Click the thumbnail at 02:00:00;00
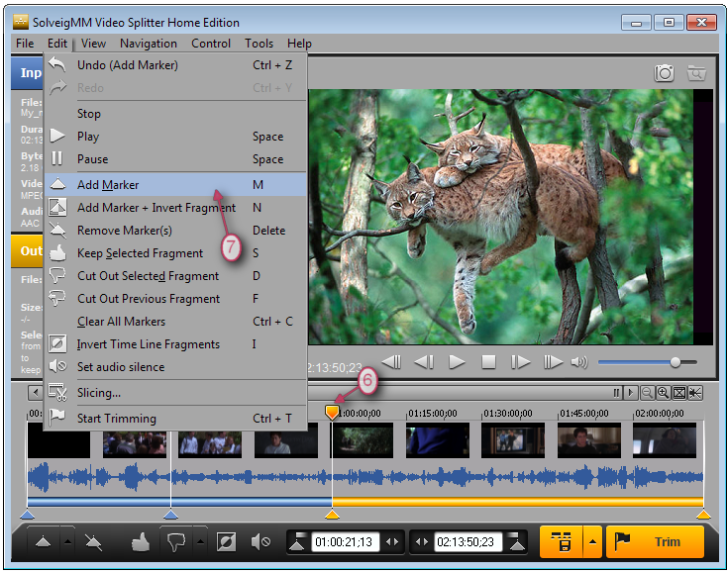This screenshot has height=573, width=728. click(x=665, y=439)
